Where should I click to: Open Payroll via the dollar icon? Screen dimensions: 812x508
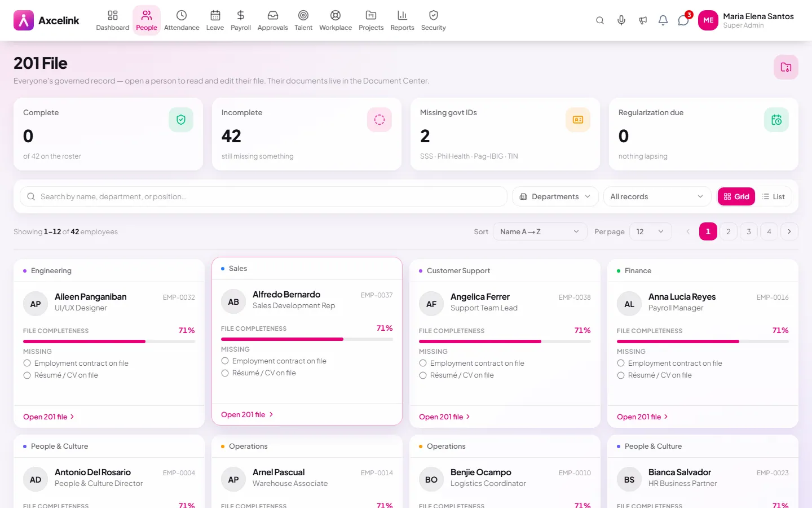click(x=241, y=20)
